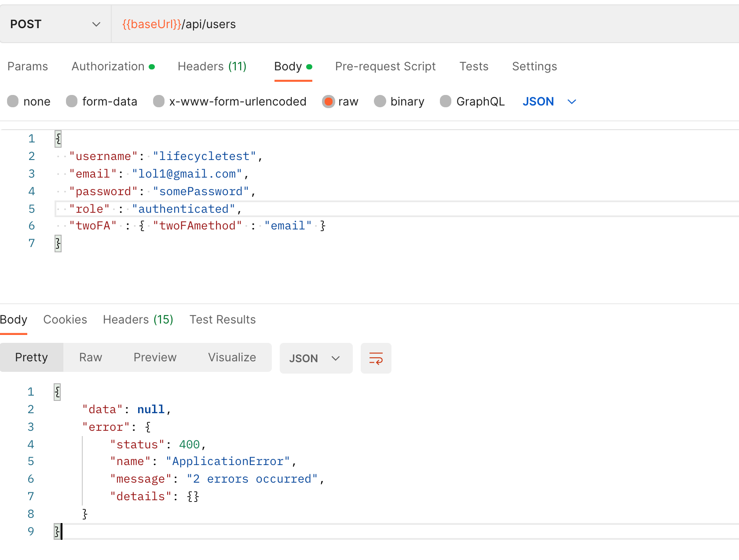
Task: Select x-www-form-urlencoded body type
Action: pos(229,101)
